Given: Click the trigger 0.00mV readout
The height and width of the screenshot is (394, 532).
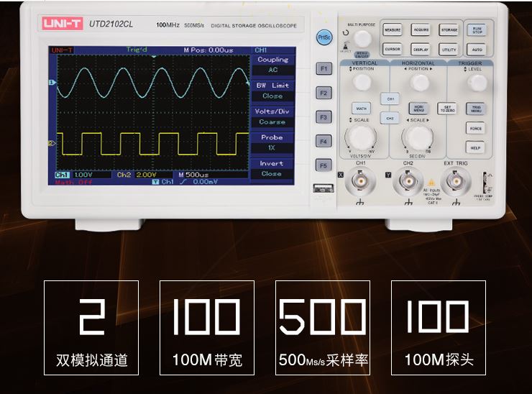Looking at the screenshot, I should point(206,182).
